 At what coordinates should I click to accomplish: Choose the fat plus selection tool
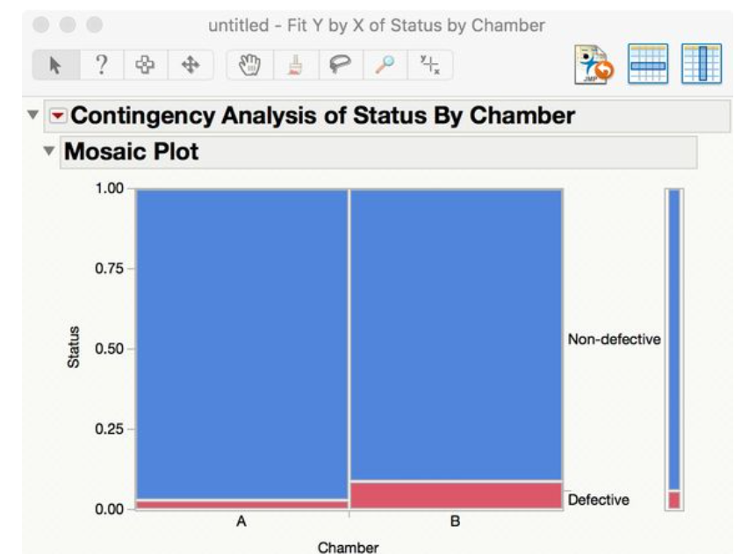pos(145,64)
